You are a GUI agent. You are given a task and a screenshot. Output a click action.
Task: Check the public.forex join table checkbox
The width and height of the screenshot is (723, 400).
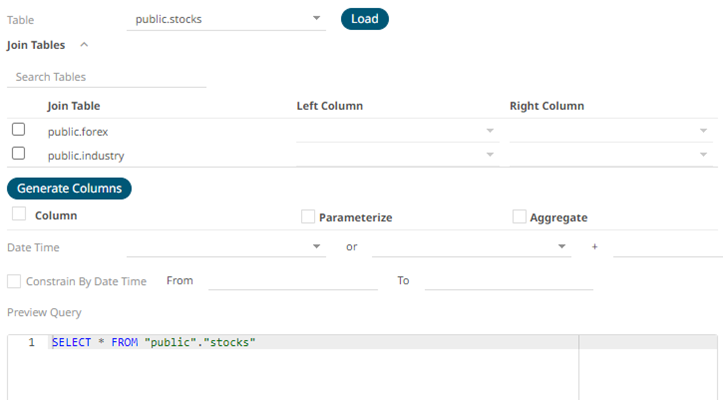pyautogui.click(x=18, y=130)
